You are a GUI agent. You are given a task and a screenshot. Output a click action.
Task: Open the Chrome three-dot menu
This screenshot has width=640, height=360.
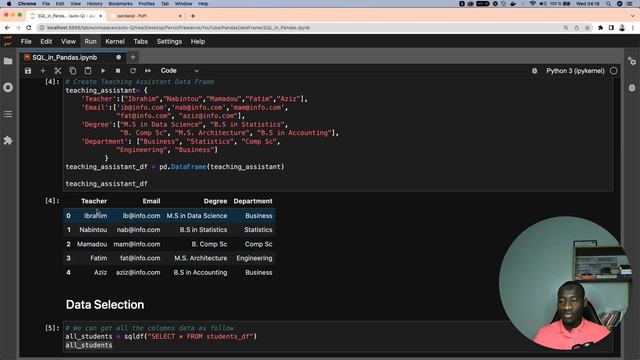633,28
